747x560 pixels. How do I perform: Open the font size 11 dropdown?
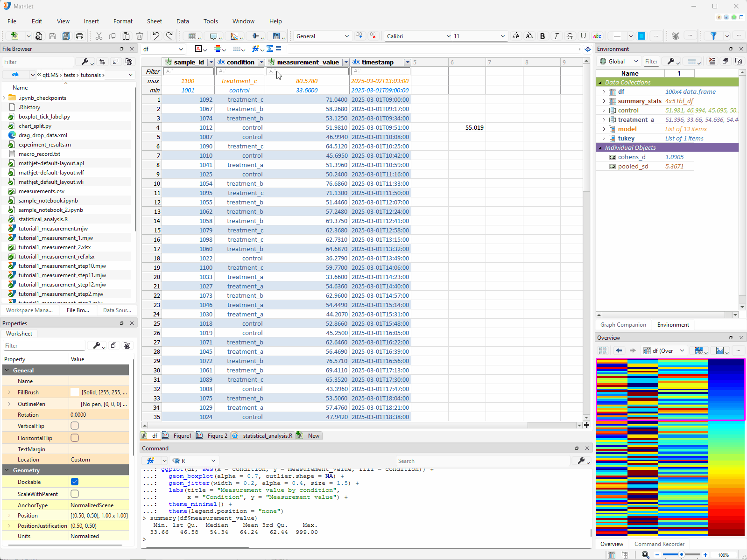479,36
